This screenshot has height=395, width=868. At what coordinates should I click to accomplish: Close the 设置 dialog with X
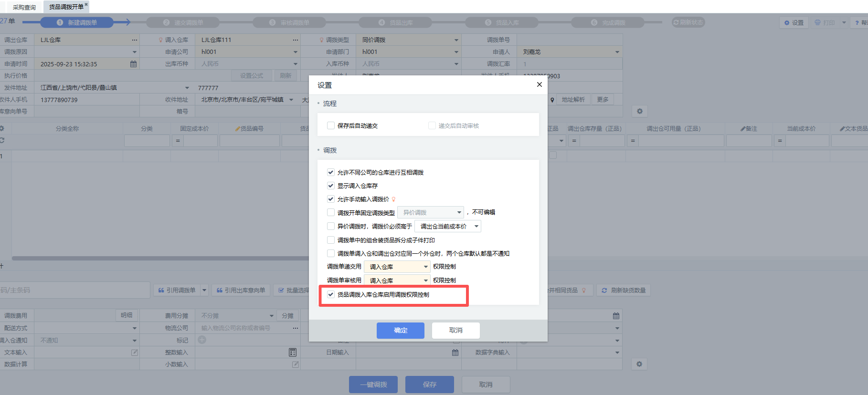pos(539,84)
